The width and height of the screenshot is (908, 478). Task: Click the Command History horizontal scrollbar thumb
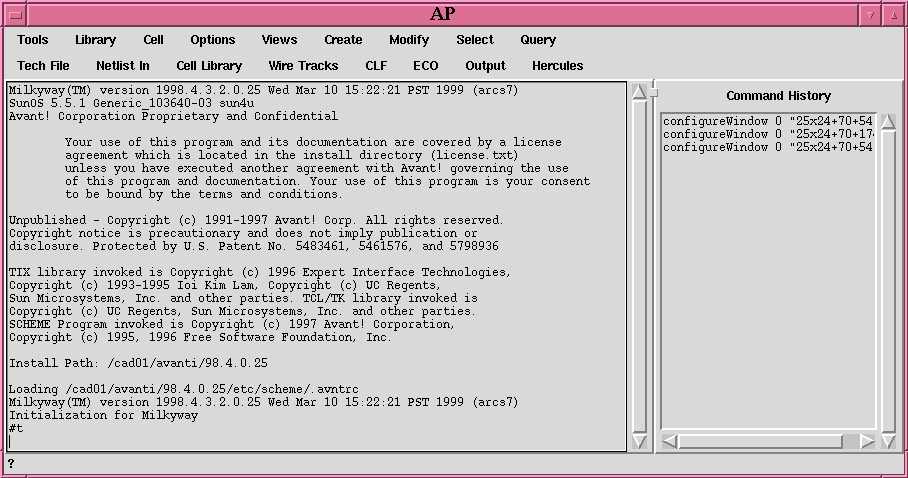[761, 441]
